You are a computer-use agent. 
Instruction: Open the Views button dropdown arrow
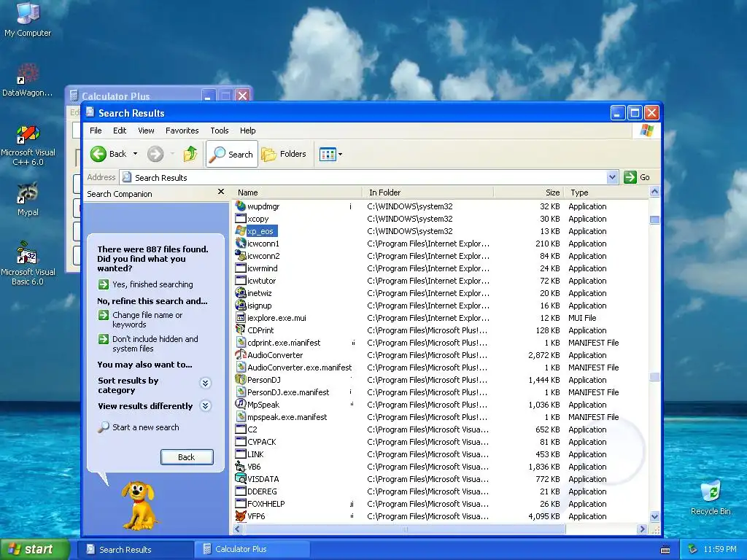(x=340, y=155)
